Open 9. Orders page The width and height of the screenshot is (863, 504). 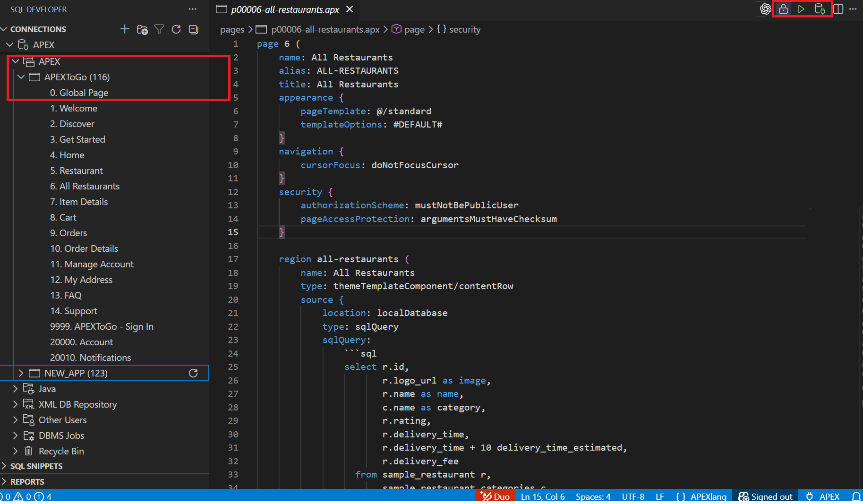click(68, 233)
